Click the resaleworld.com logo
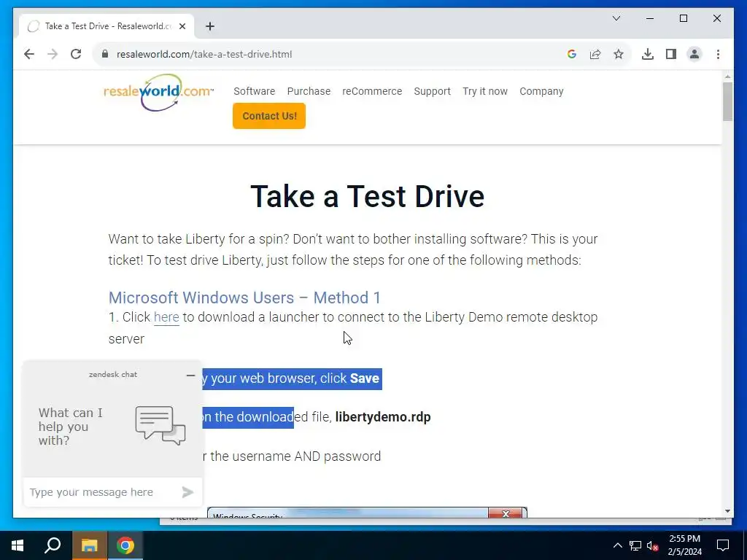The image size is (747, 560). 158,93
